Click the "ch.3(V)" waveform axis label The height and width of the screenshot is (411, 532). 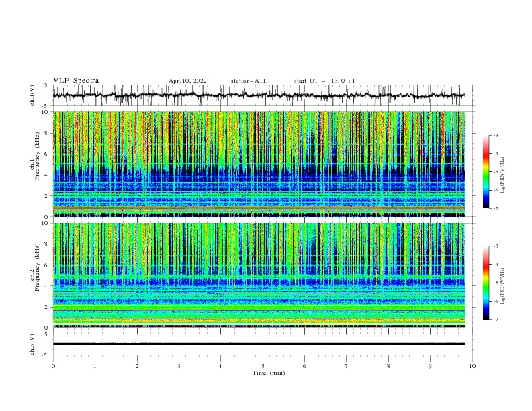point(32,345)
